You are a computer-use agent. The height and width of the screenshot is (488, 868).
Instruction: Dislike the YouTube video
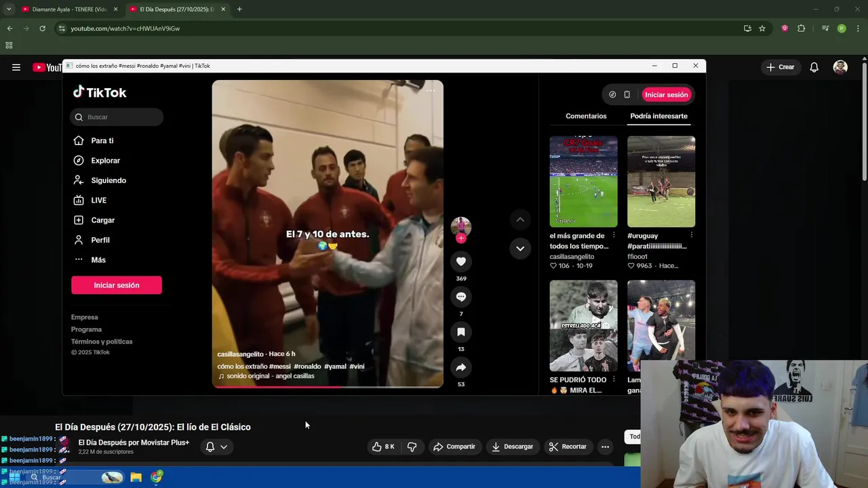coord(412,447)
